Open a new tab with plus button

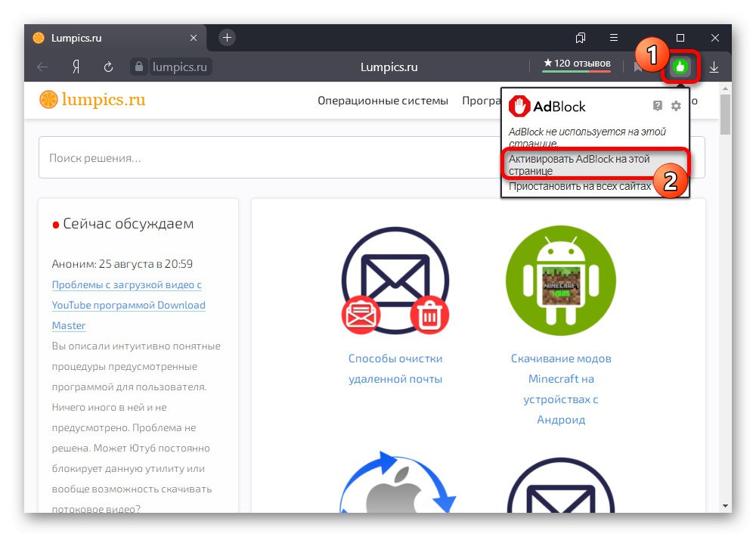227,38
